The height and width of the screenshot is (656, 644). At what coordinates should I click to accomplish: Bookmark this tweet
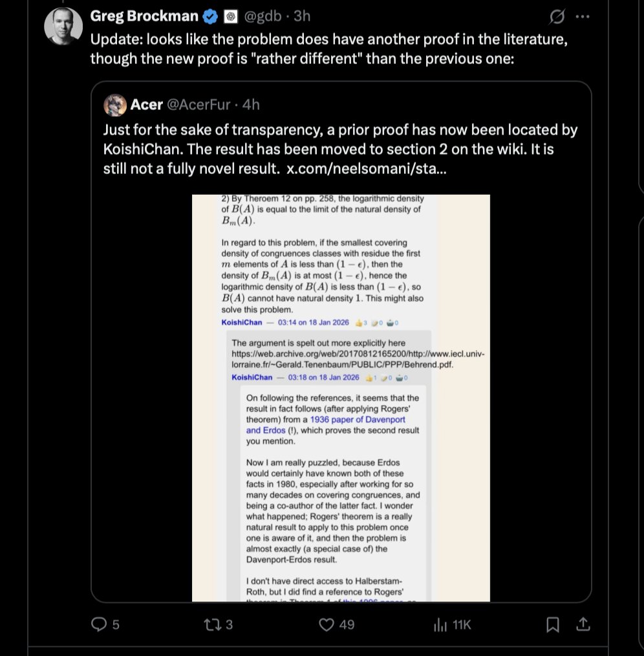pos(553,624)
